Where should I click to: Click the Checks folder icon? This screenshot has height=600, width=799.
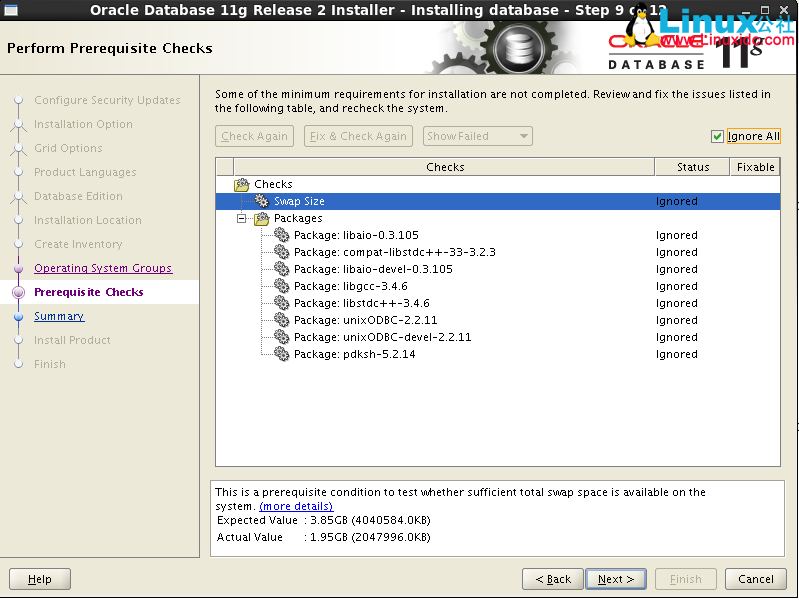242,184
